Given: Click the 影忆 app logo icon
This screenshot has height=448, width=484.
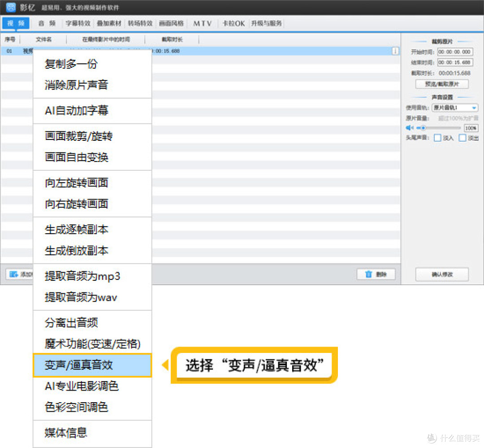Looking at the screenshot, I should point(11,7).
